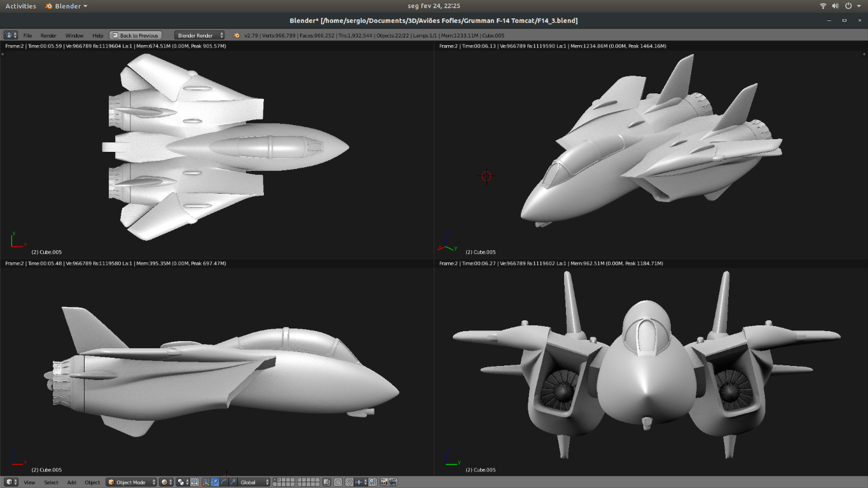Enable the first scene layer button
Screen dimensions: 868x488
[x=275, y=480]
